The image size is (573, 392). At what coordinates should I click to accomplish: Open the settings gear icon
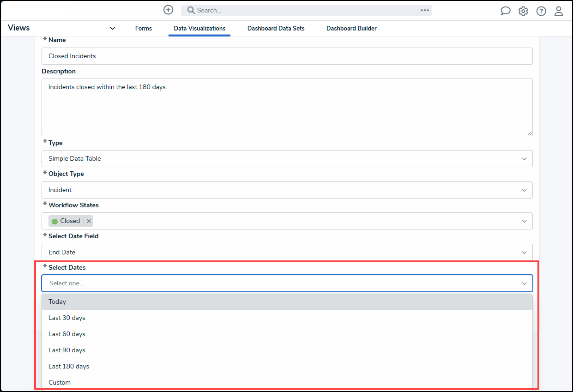coord(523,11)
